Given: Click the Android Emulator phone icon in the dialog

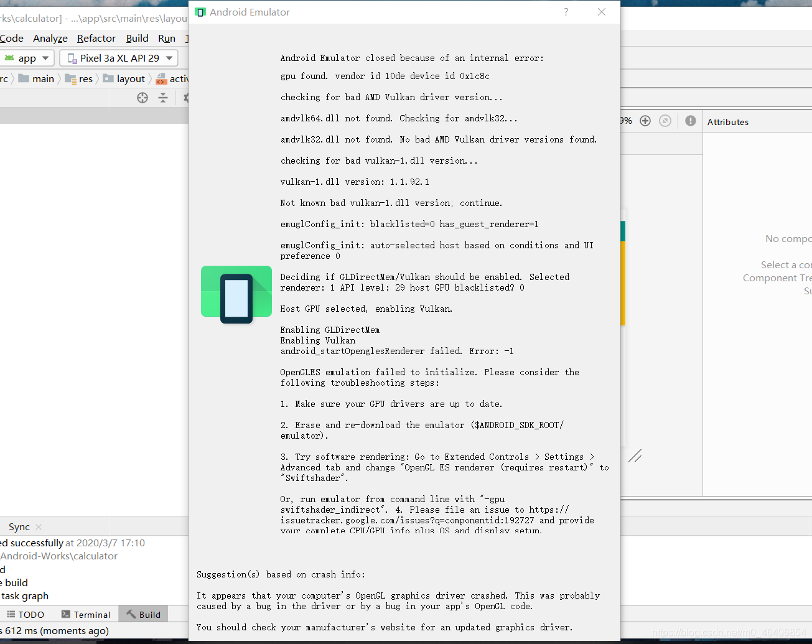Looking at the screenshot, I should [x=236, y=295].
